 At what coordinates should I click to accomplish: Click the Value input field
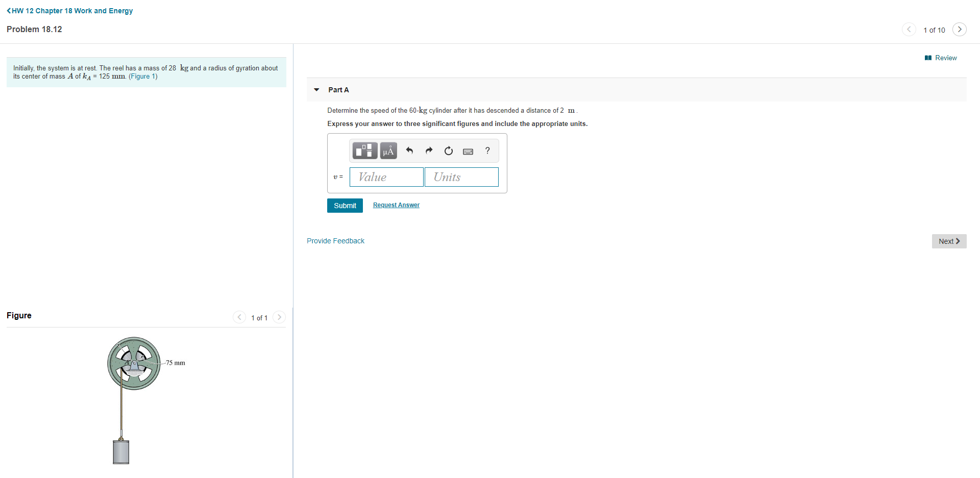coord(386,177)
